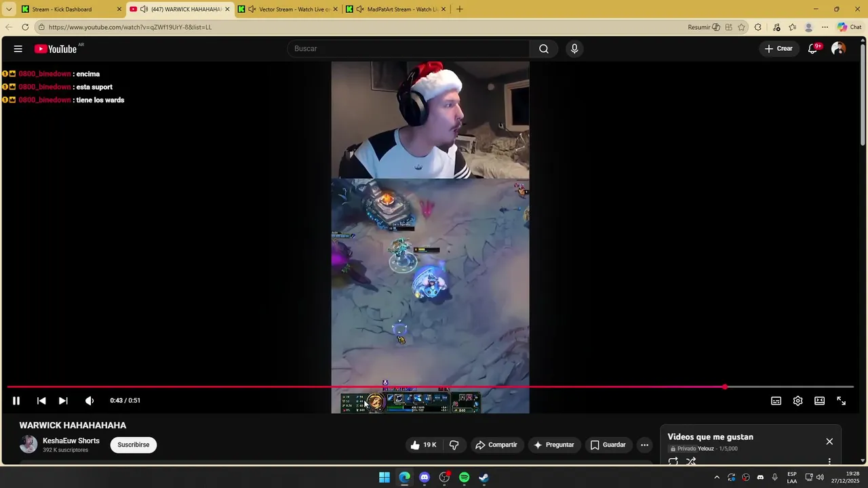Open the browser profile icon
This screenshot has height=488, width=868.
tap(808, 27)
